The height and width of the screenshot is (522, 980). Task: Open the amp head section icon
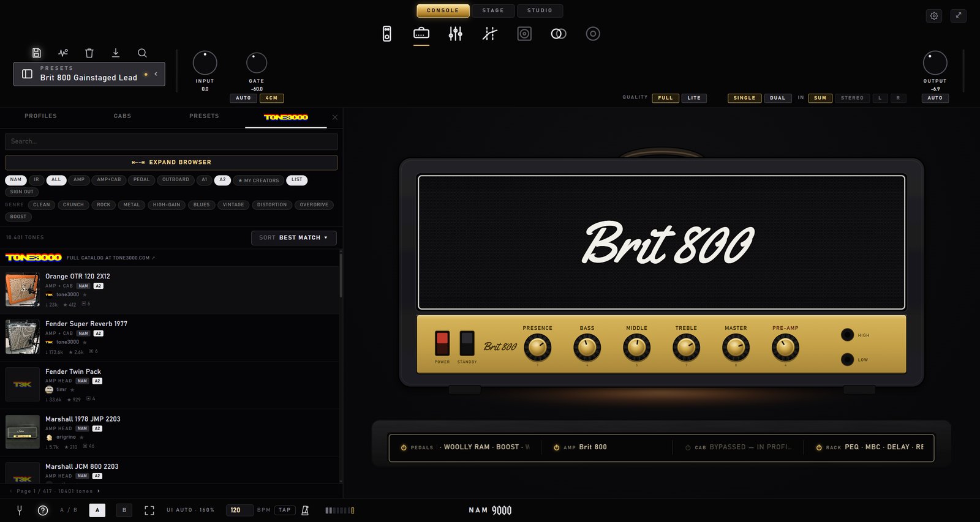tap(421, 34)
